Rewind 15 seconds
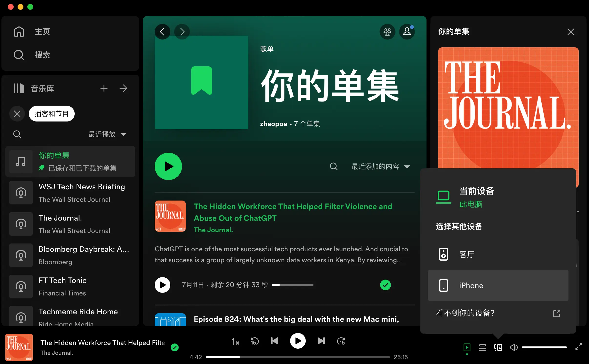 point(255,341)
